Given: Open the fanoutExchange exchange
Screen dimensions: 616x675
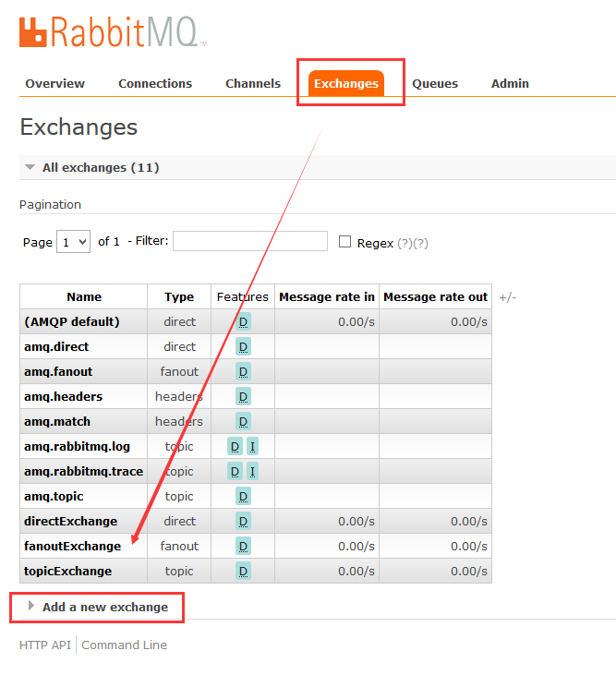Looking at the screenshot, I should 72,547.
